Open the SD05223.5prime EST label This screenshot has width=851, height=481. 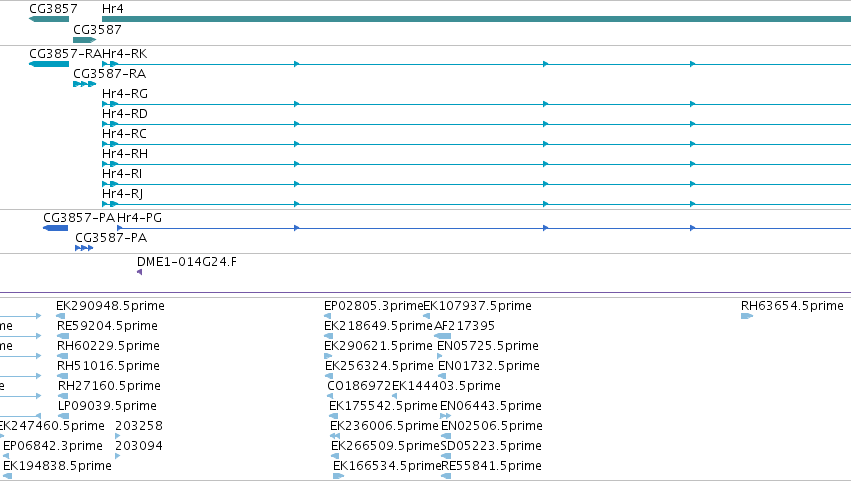tap(491, 446)
